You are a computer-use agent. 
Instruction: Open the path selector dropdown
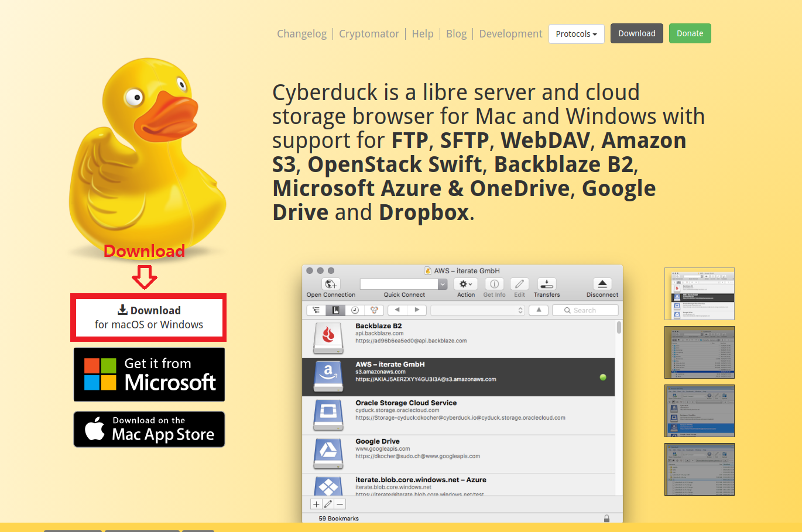[478, 310]
